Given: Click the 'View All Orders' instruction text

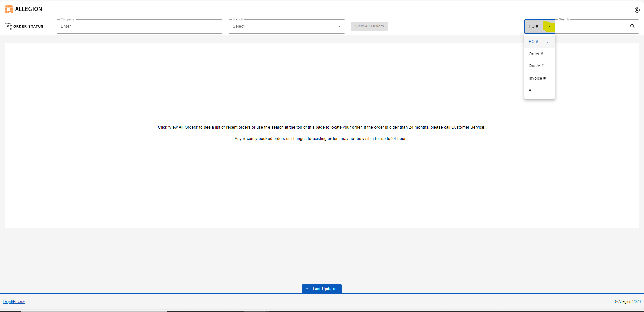Looking at the screenshot, I should [x=321, y=127].
